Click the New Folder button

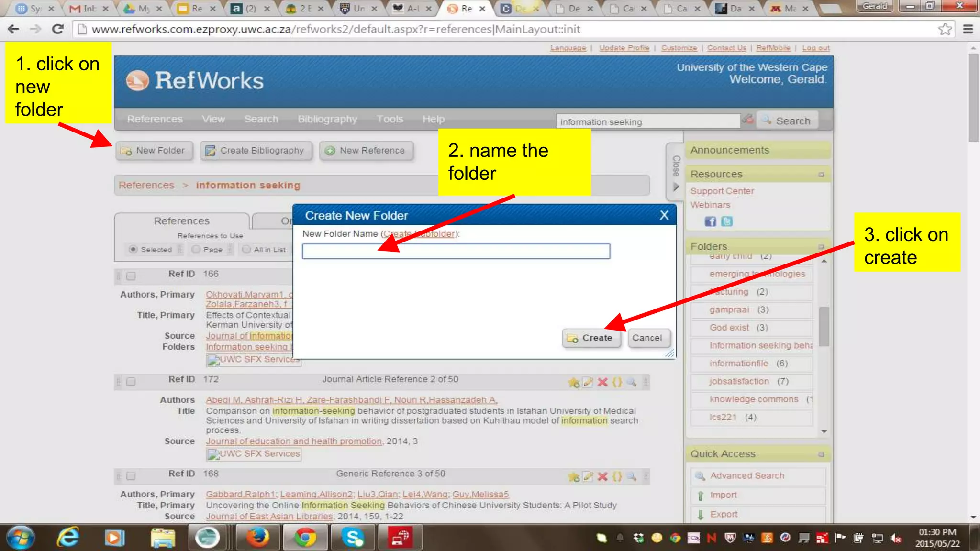154,151
